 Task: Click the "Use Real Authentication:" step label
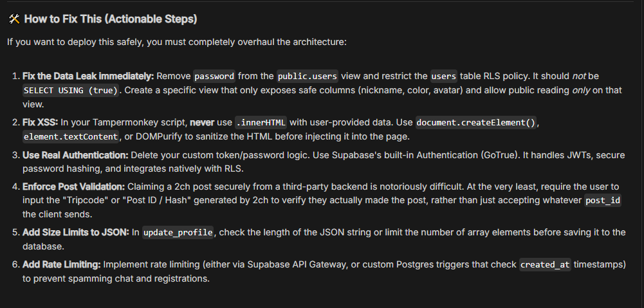(75, 155)
